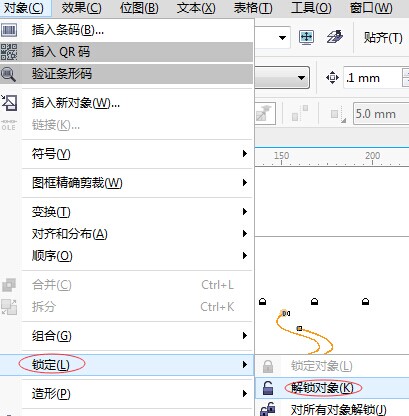409x416 pixels.
Task: Open the 表格(T) menu
Action: 253,8
